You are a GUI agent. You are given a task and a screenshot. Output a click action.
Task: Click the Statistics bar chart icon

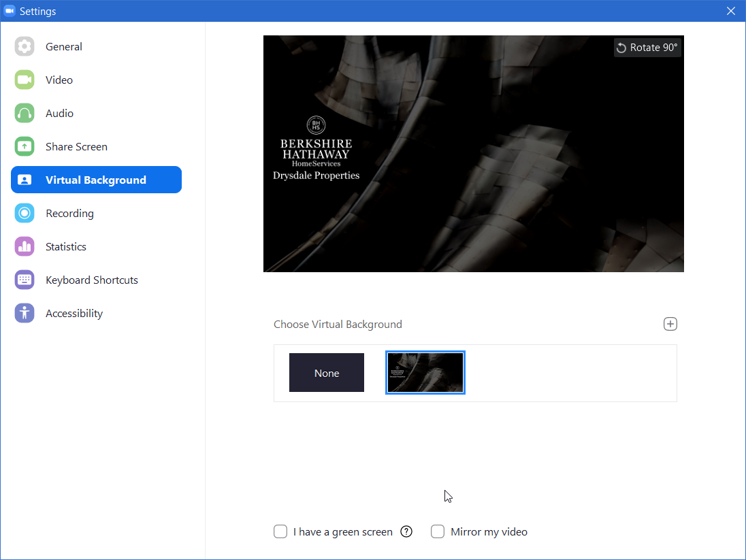pos(25,246)
